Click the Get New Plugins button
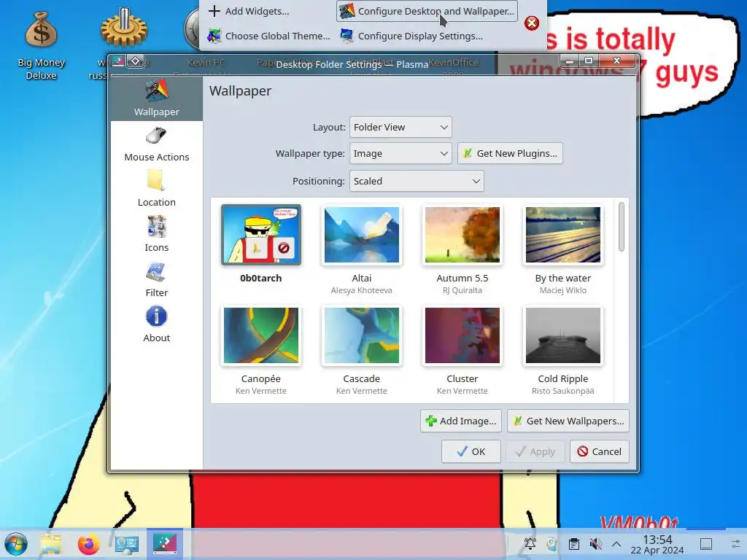 tap(510, 153)
